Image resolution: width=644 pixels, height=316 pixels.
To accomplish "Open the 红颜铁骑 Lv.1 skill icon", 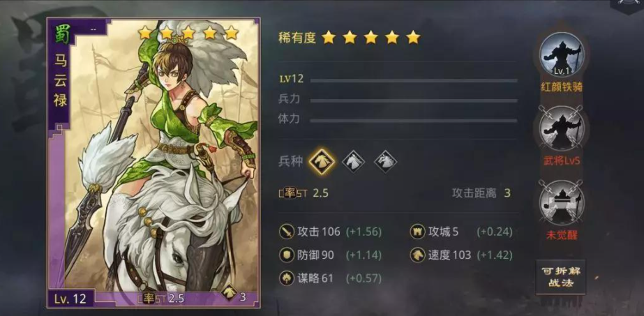I will 561,55.
